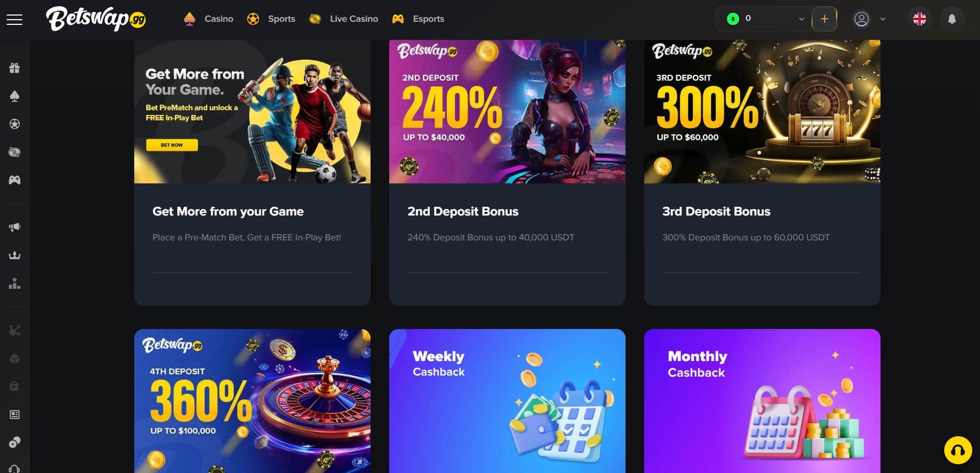Open the 2nd Deposit Bonus card
The width and height of the screenshot is (980, 473).
507,173
